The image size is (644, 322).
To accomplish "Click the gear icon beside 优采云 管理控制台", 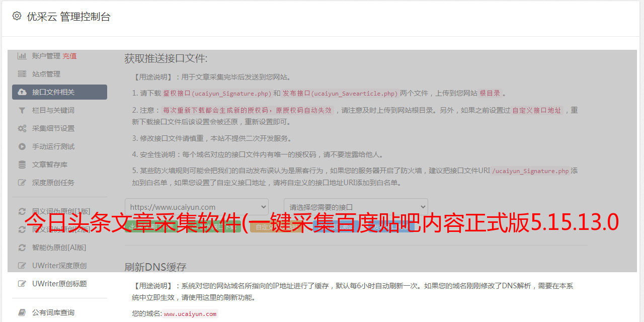I will click(17, 16).
